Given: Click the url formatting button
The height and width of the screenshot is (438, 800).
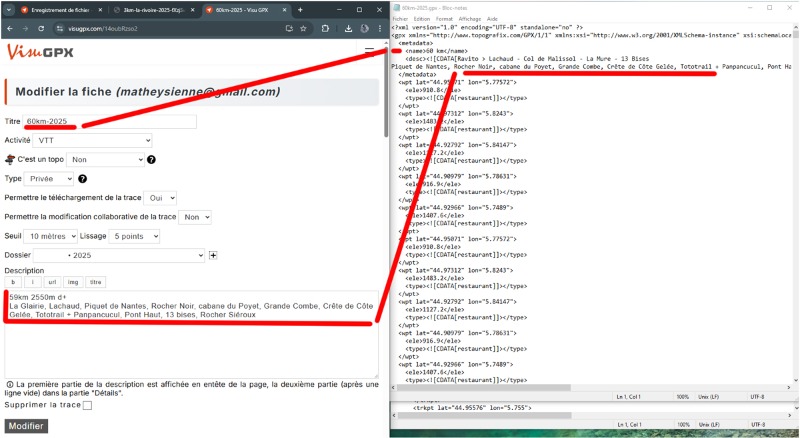Looking at the screenshot, I should pyautogui.click(x=52, y=282).
